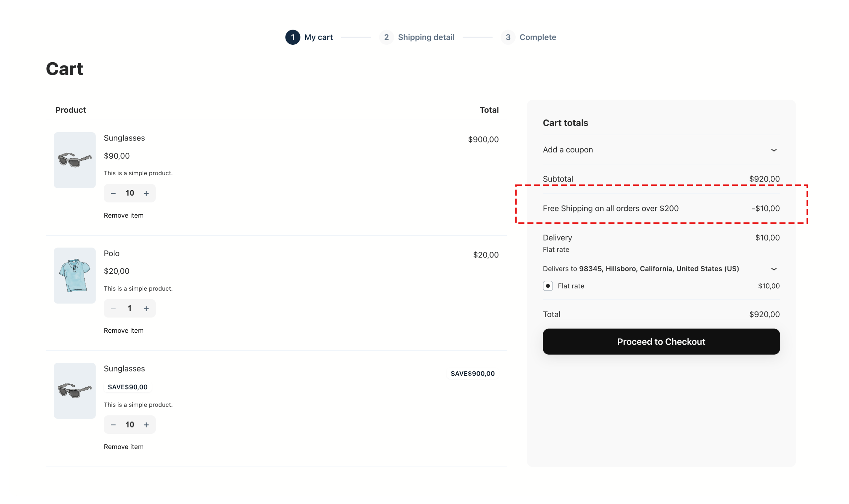849x504 pixels.
Task: Open the Add a coupon section
Action: [661, 150]
